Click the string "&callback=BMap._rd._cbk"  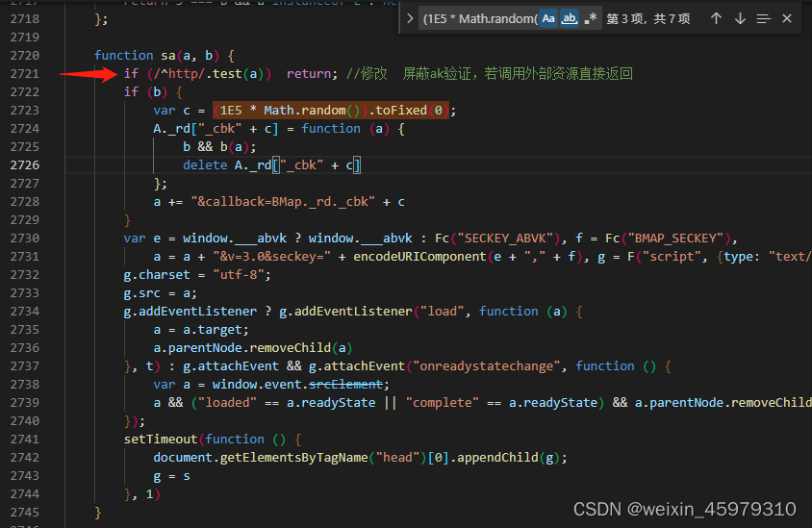pyautogui.click(x=283, y=202)
